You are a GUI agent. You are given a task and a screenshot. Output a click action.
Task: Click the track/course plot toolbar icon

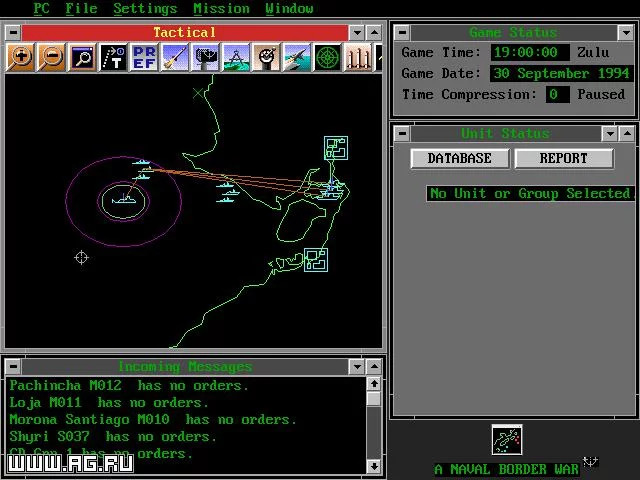(113, 58)
